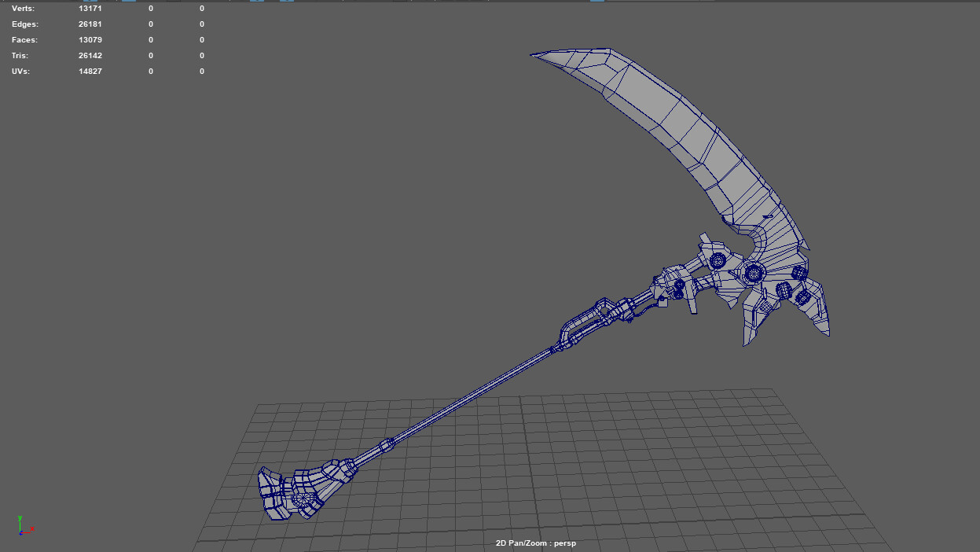Click the UVs: 14827 HUD entry

[x=55, y=71]
